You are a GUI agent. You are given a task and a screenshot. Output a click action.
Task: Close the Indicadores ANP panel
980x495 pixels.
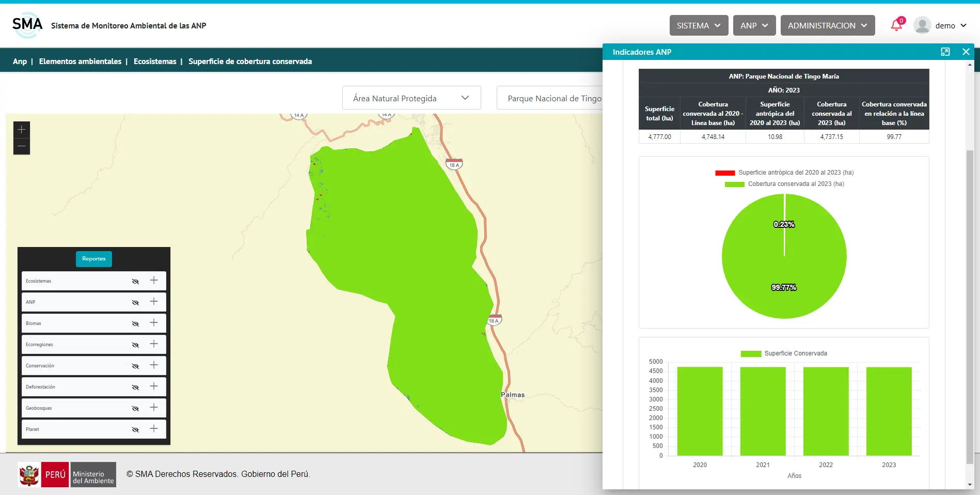click(966, 52)
